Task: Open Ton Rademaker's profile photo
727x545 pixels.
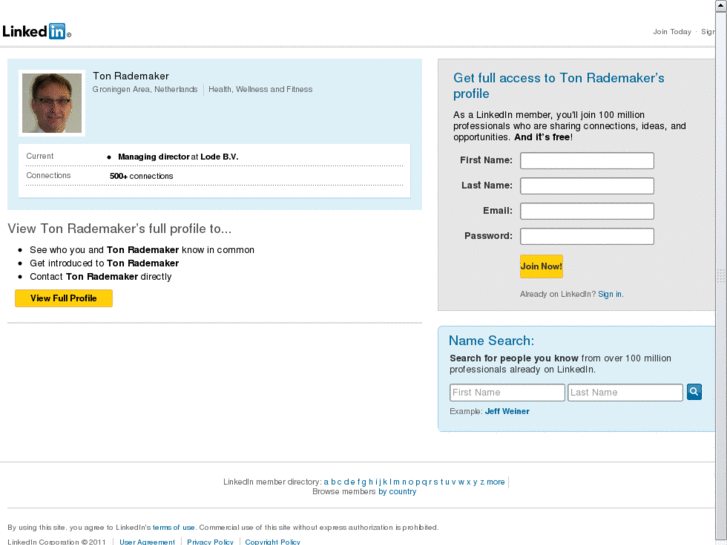Action: point(52,103)
